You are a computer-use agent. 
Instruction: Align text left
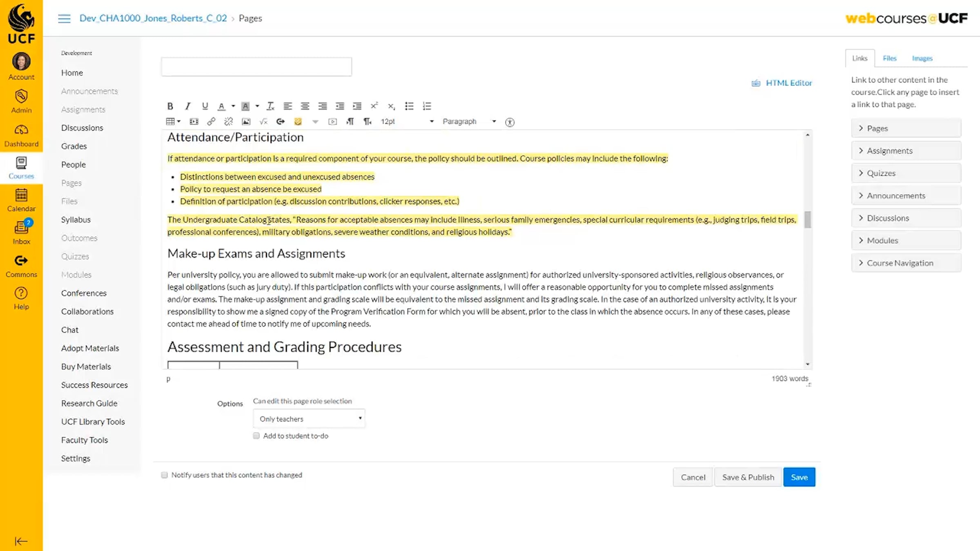[287, 106]
